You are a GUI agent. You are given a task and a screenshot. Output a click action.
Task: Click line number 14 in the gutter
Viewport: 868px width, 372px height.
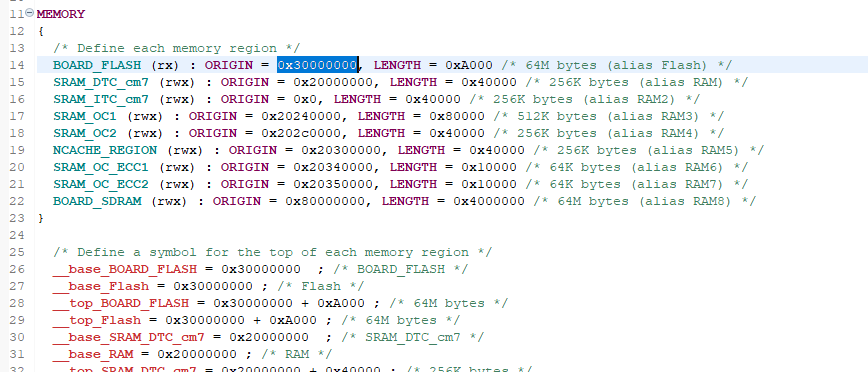(x=17, y=65)
